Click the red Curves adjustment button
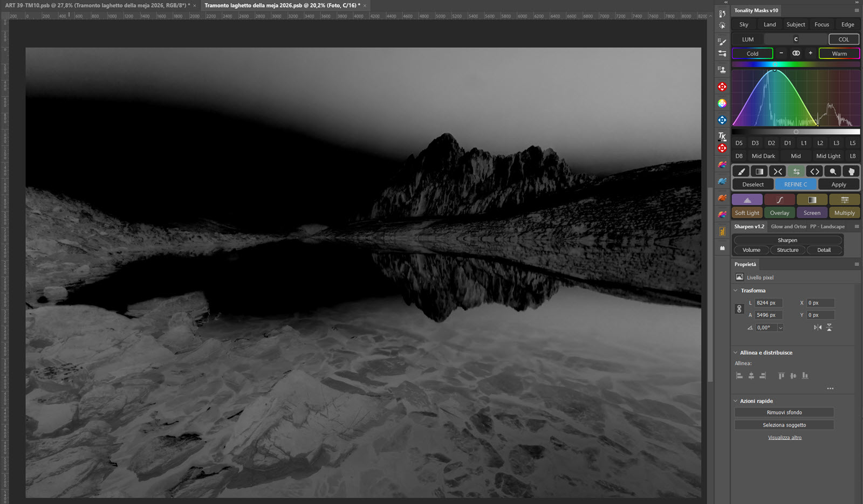The image size is (863, 504). click(x=779, y=200)
